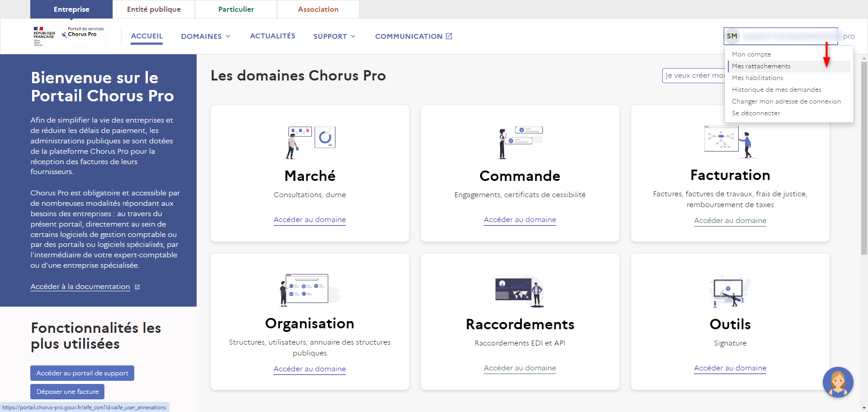Click the Déposer une facture button
Viewport: 868px width, 412px height.
click(67, 392)
